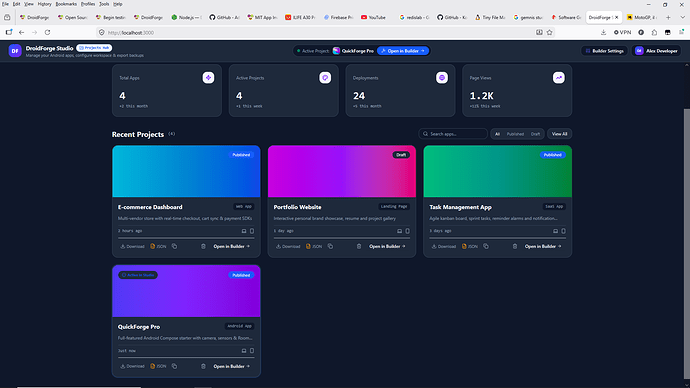The image size is (690, 388).
Task: Click the phone preview icon on Task Management App card
Action: pos(563,231)
